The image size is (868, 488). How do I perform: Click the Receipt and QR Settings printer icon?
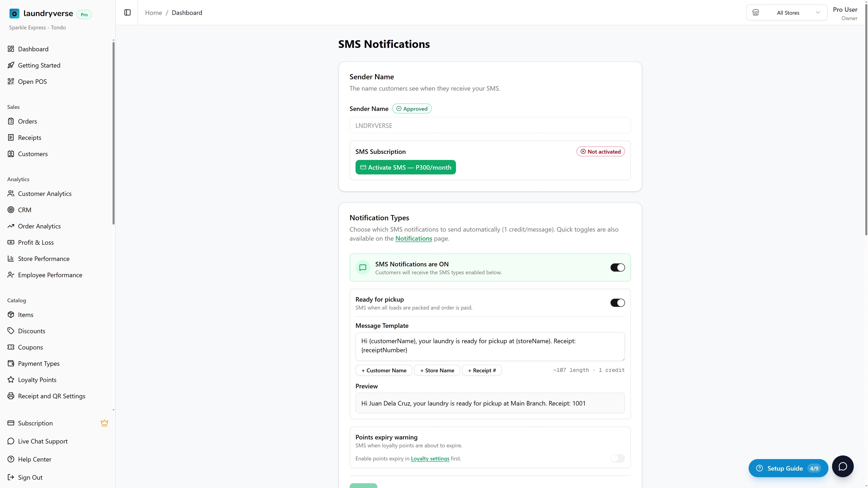pyautogui.click(x=11, y=396)
